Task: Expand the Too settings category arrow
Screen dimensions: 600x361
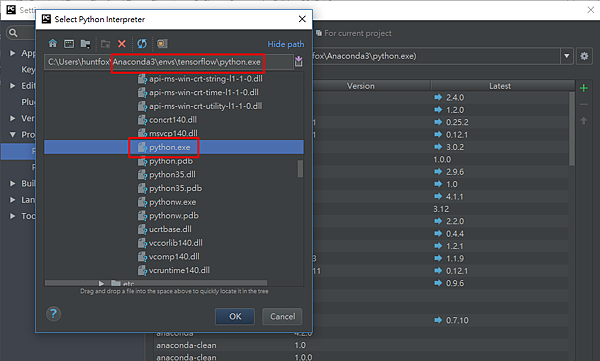Action: pos(13,216)
